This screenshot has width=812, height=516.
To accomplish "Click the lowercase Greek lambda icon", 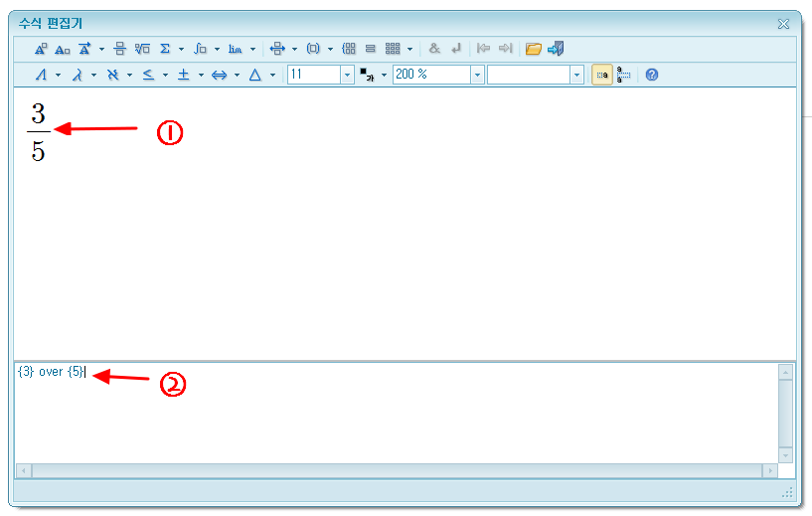I will click(x=78, y=76).
